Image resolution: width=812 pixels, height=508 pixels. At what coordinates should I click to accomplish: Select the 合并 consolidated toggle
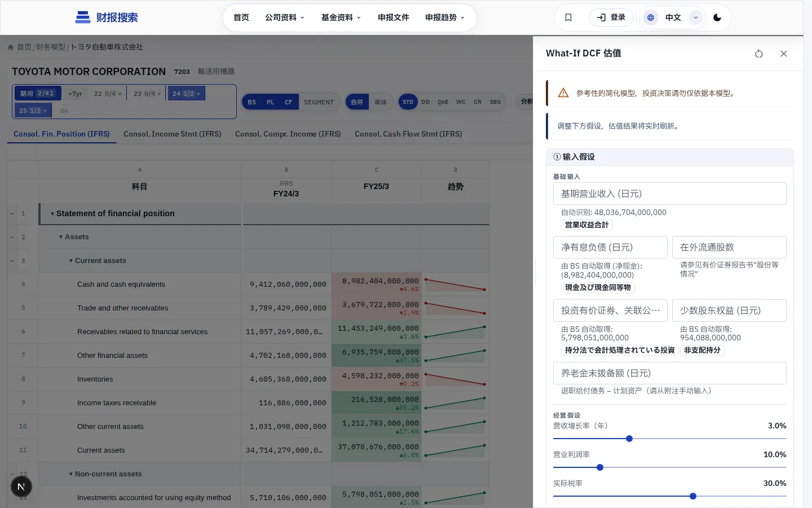[357, 102]
